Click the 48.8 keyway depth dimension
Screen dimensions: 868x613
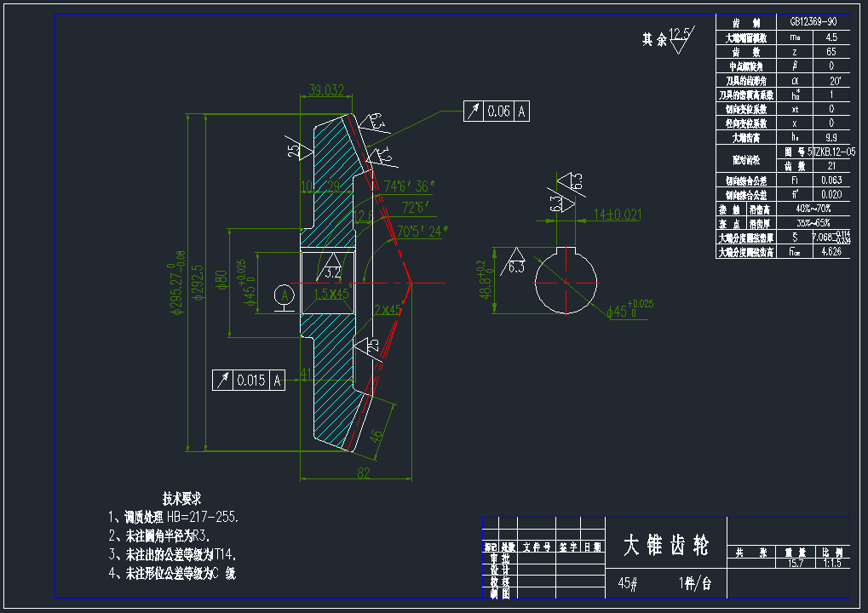pyautogui.click(x=485, y=281)
